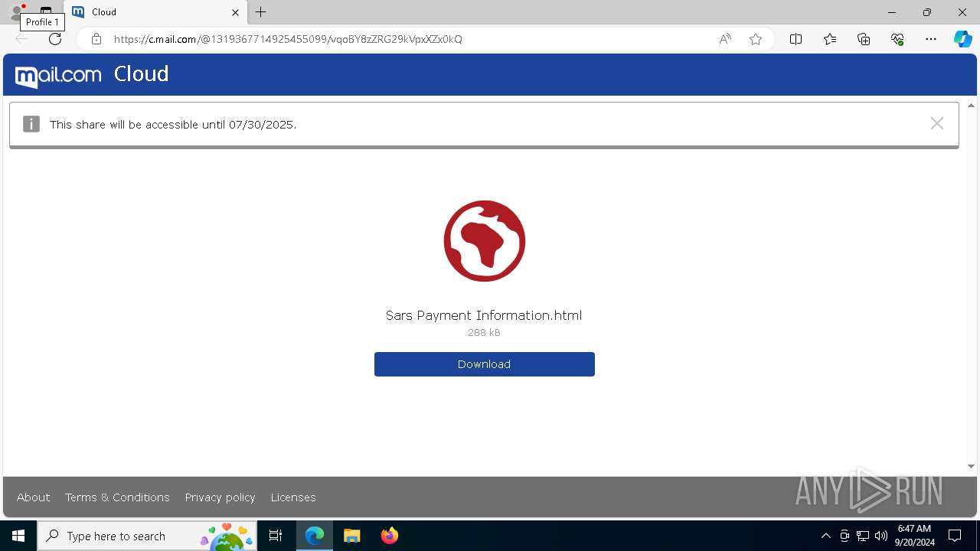This screenshot has height=551, width=980.
Task: Open the Favorites list icon
Action: point(830,39)
